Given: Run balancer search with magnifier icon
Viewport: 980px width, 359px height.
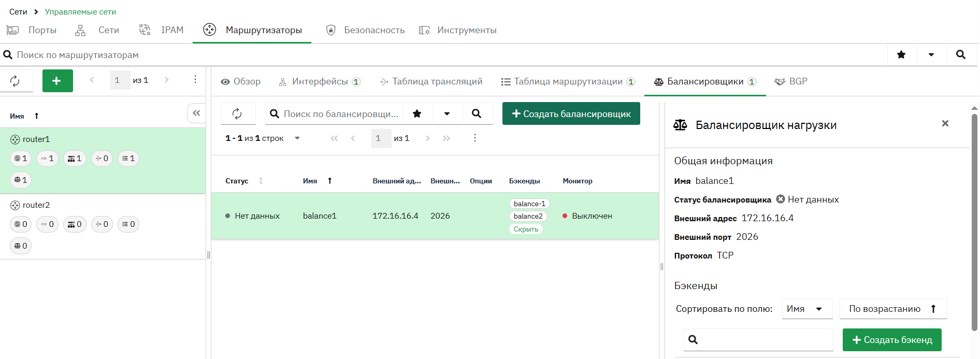Looking at the screenshot, I should [477, 113].
